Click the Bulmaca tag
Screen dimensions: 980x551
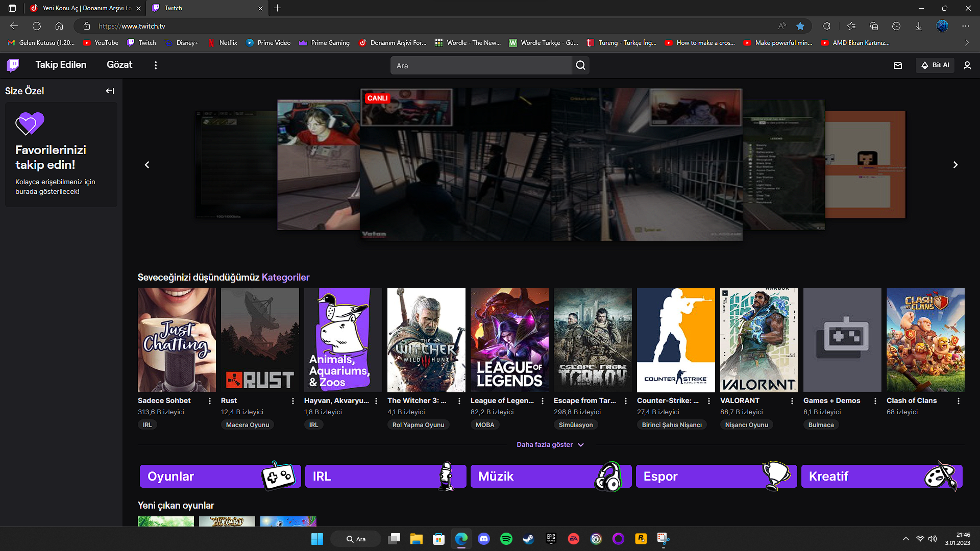coord(821,425)
